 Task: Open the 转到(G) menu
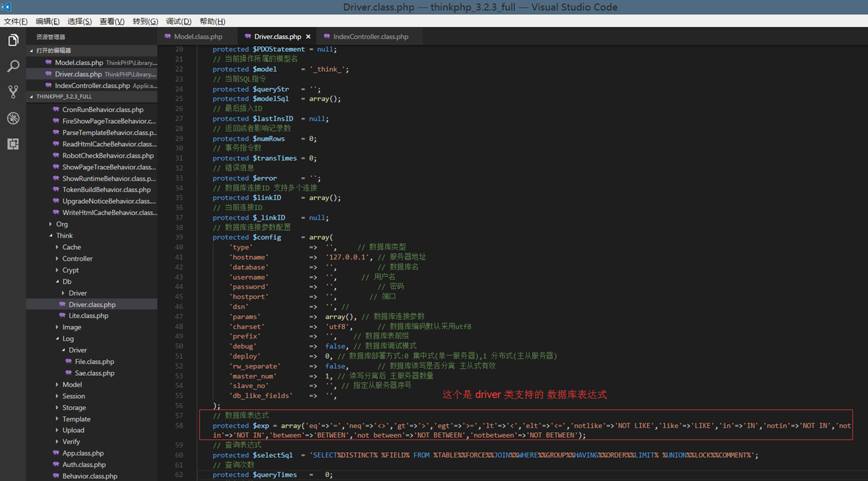pyautogui.click(x=145, y=21)
